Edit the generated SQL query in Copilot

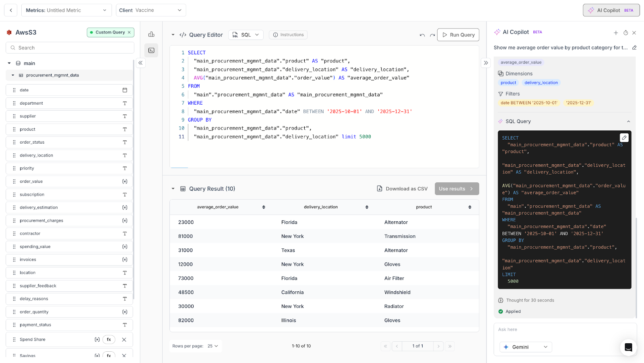[624, 137]
